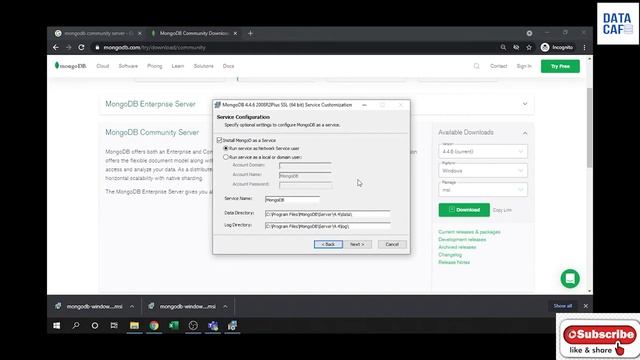Open Task View on the taskbar
The width and height of the screenshot is (640, 360).
point(114,325)
